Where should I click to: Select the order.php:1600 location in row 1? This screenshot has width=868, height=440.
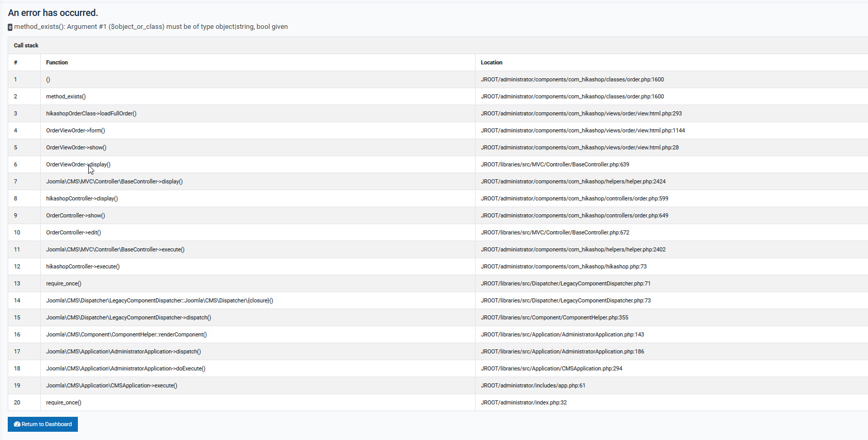pyautogui.click(x=572, y=79)
